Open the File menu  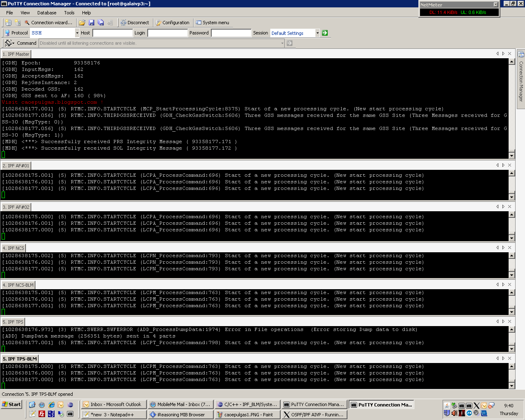(x=9, y=13)
